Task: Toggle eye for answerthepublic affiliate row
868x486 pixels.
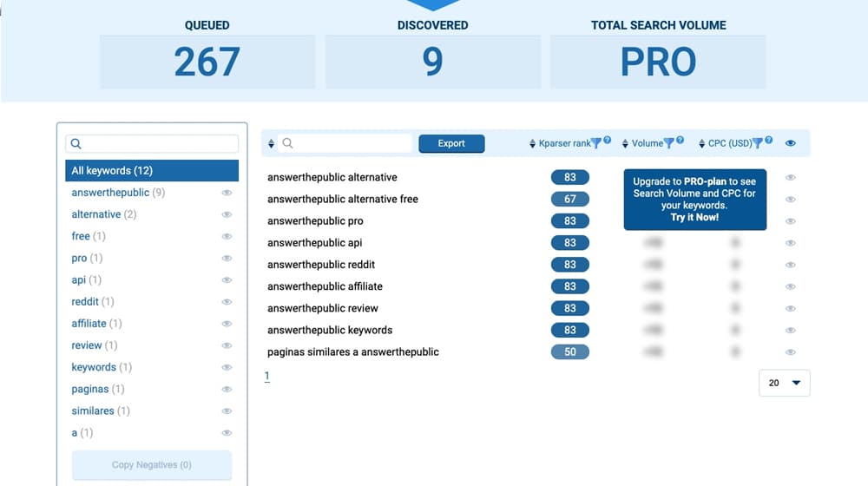Action: [791, 286]
